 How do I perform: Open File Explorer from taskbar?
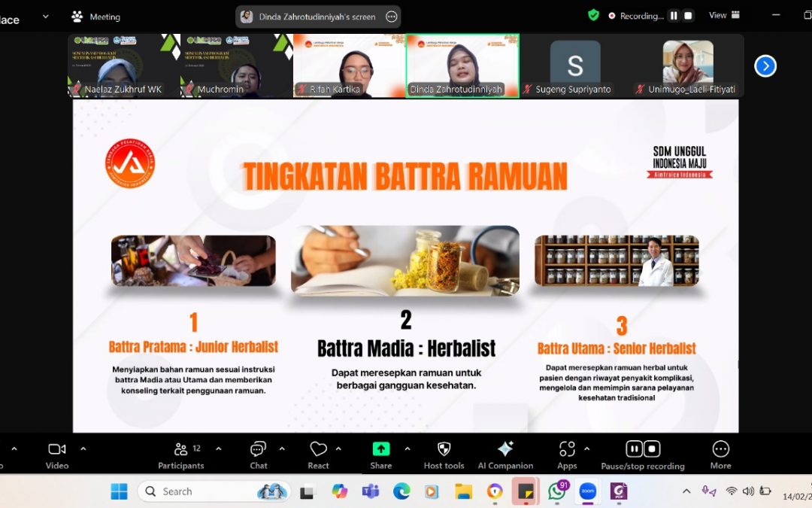coord(463,491)
